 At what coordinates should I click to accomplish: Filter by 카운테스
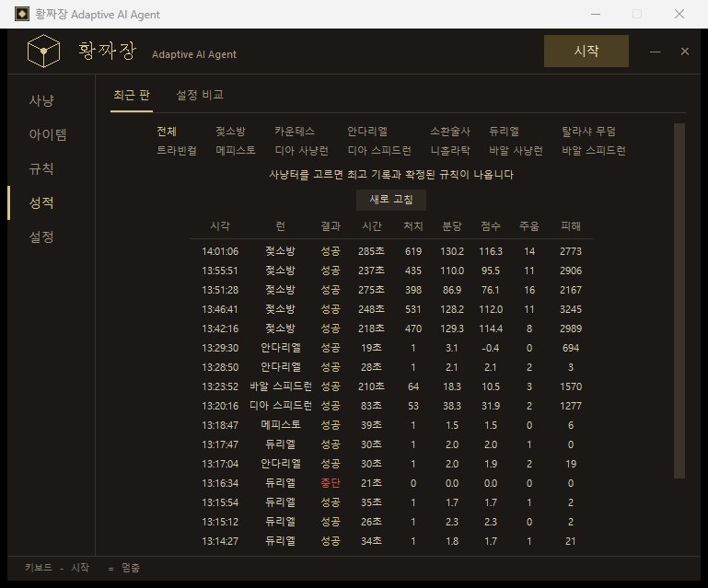(x=295, y=132)
